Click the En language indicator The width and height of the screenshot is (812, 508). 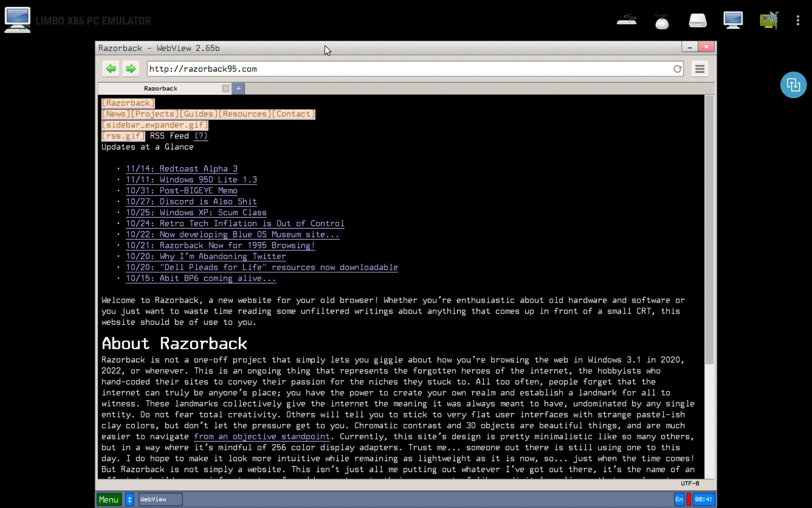[679, 500]
